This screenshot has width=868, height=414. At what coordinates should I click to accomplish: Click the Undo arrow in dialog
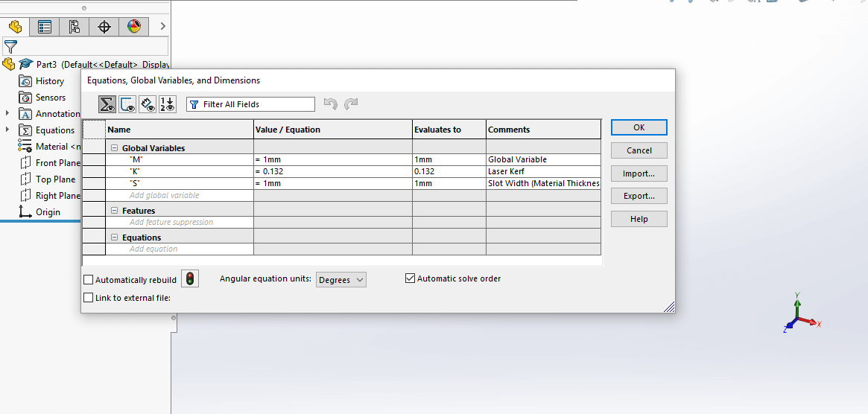(331, 104)
